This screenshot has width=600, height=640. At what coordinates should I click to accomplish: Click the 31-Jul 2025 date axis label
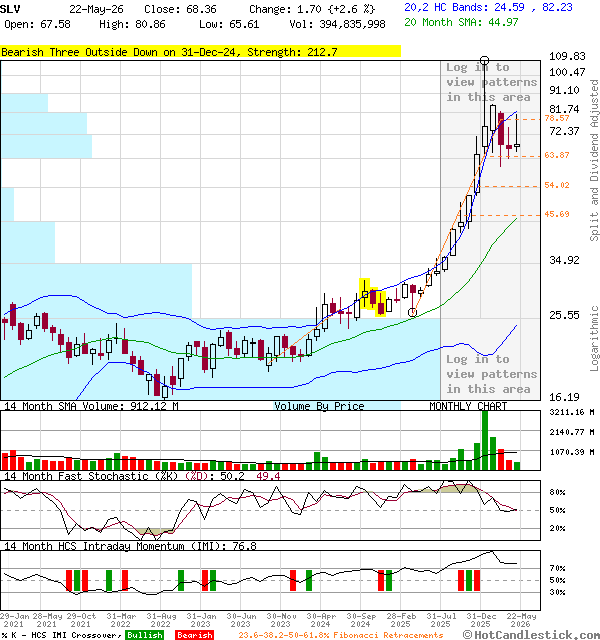click(x=441, y=620)
